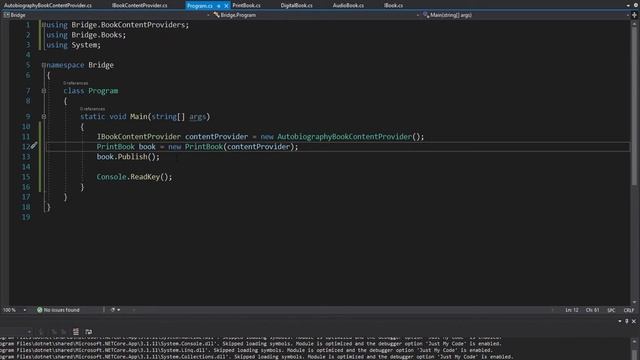Switch to AudioBook.cs tab
The image size is (640, 360).
coord(348,6)
